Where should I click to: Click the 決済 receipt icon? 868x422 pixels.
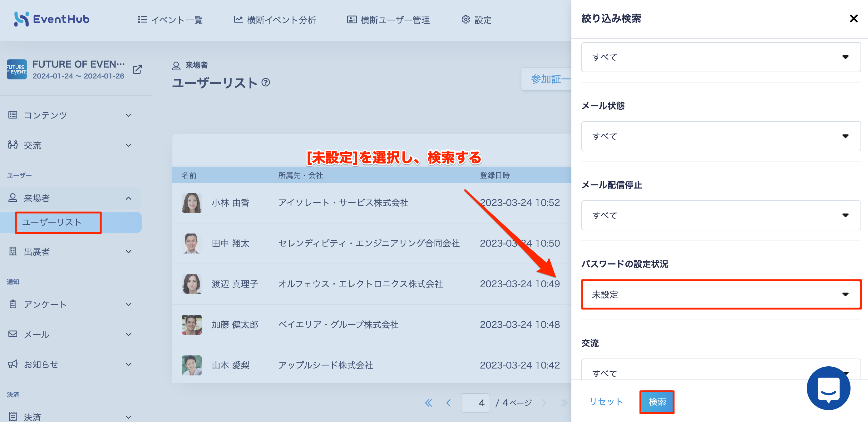pos(13,417)
